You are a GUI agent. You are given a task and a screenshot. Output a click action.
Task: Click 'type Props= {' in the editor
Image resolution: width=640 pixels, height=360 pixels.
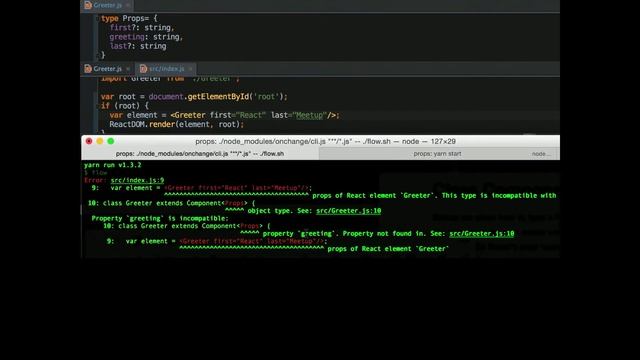click(x=129, y=18)
